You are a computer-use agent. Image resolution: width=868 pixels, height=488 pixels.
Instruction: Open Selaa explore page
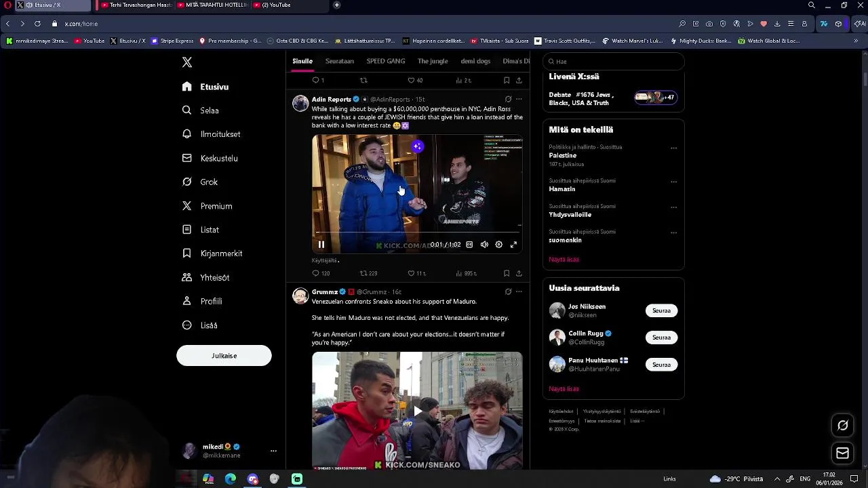click(x=201, y=110)
